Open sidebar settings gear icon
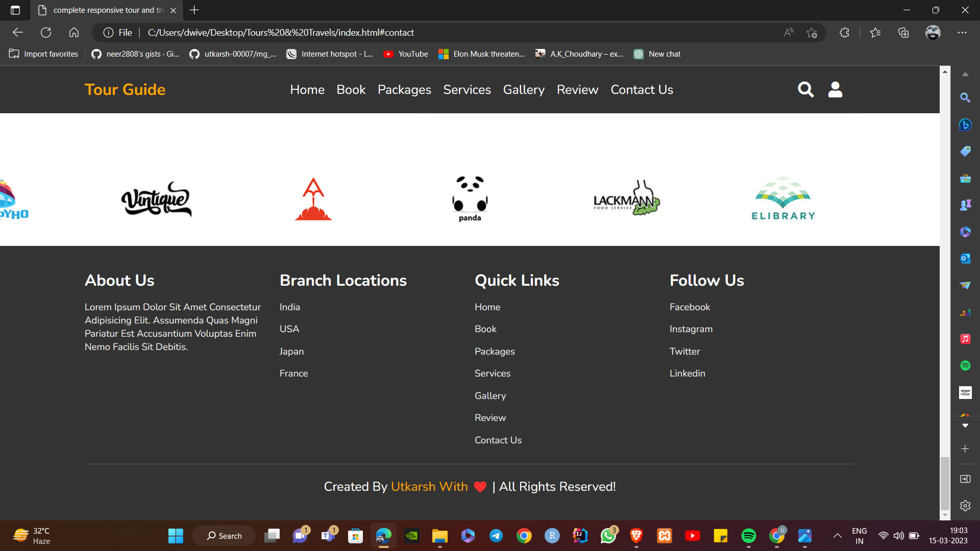The height and width of the screenshot is (551, 980). click(x=965, y=506)
